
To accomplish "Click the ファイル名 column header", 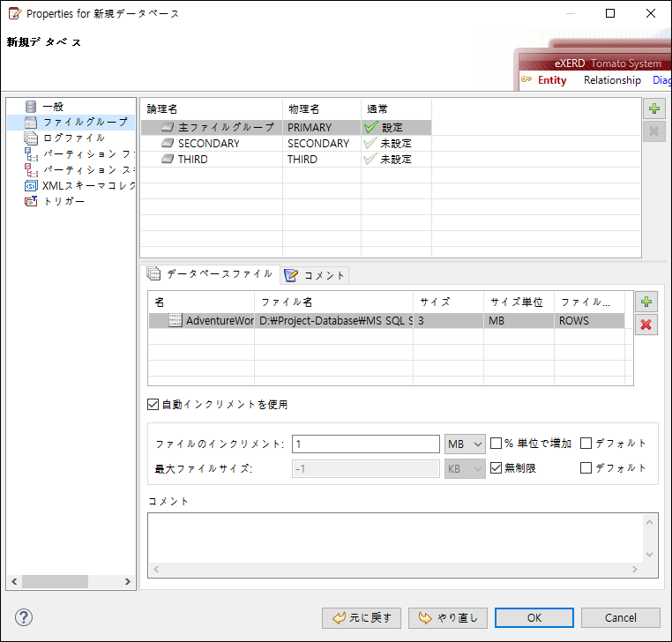I will point(333,302).
